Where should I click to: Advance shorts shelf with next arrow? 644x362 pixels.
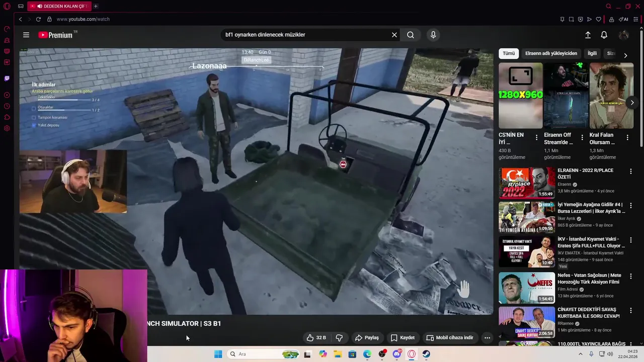pyautogui.click(x=632, y=103)
